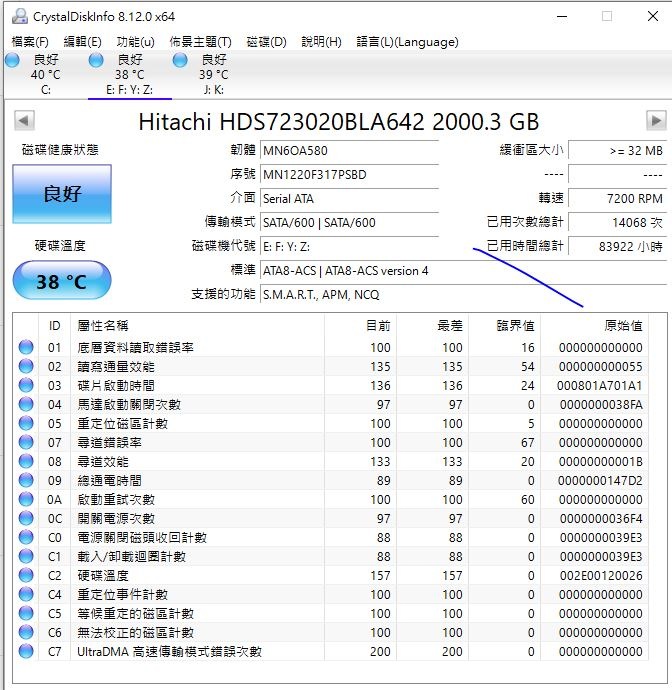Go to next disk with right arrow
The image size is (672, 690).
coord(656,120)
